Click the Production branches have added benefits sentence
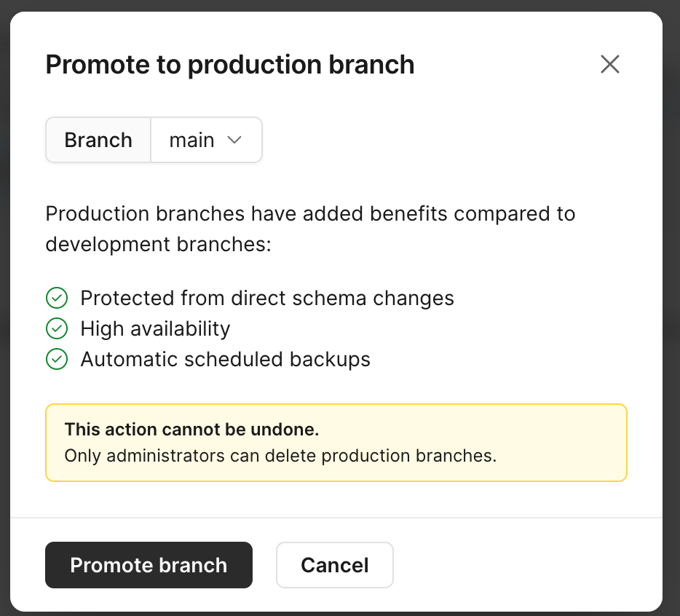The width and height of the screenshot is (680, 616). click(310, 214)
